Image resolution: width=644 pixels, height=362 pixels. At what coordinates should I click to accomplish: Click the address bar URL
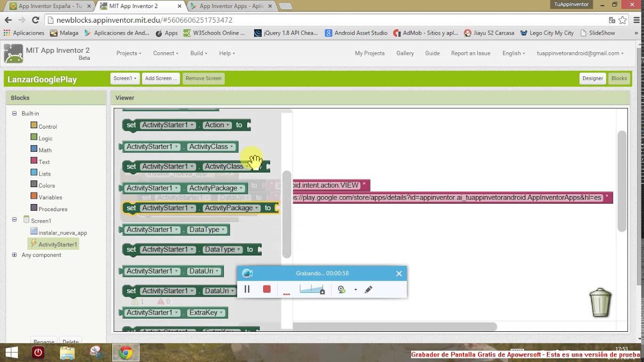tap(144, 20)
